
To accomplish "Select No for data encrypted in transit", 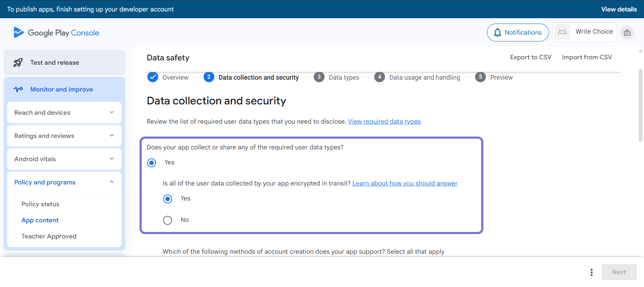I will coord(167,220).
